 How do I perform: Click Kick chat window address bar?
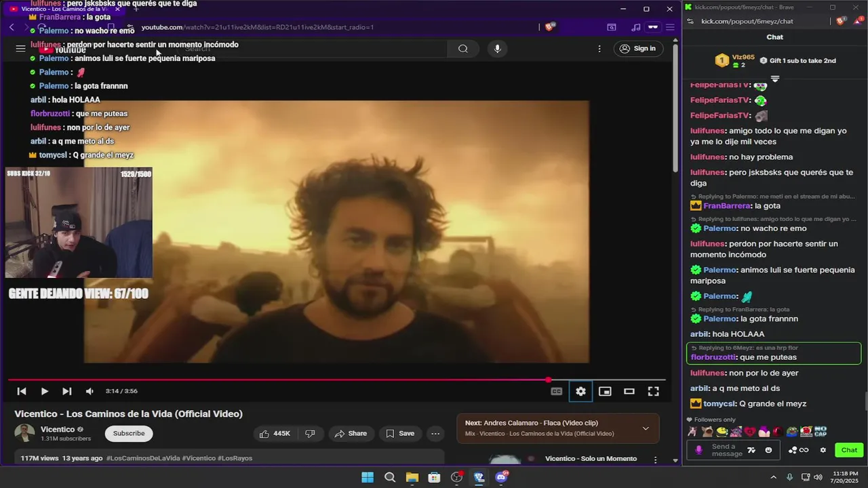point(747,21)
